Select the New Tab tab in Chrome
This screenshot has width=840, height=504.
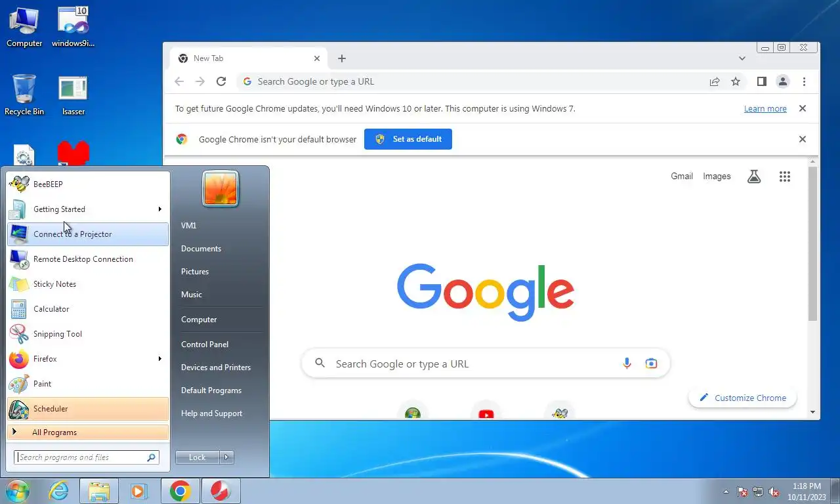pyautogui.click(x=248, y=58)
